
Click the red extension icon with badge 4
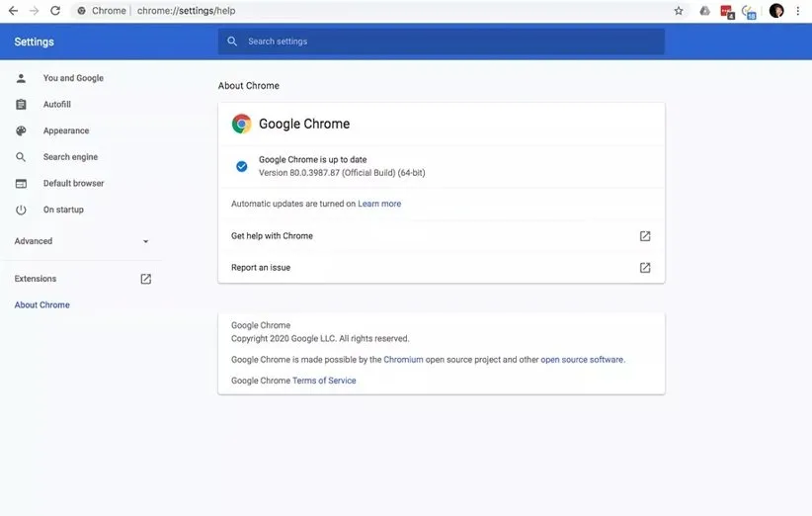727,11
